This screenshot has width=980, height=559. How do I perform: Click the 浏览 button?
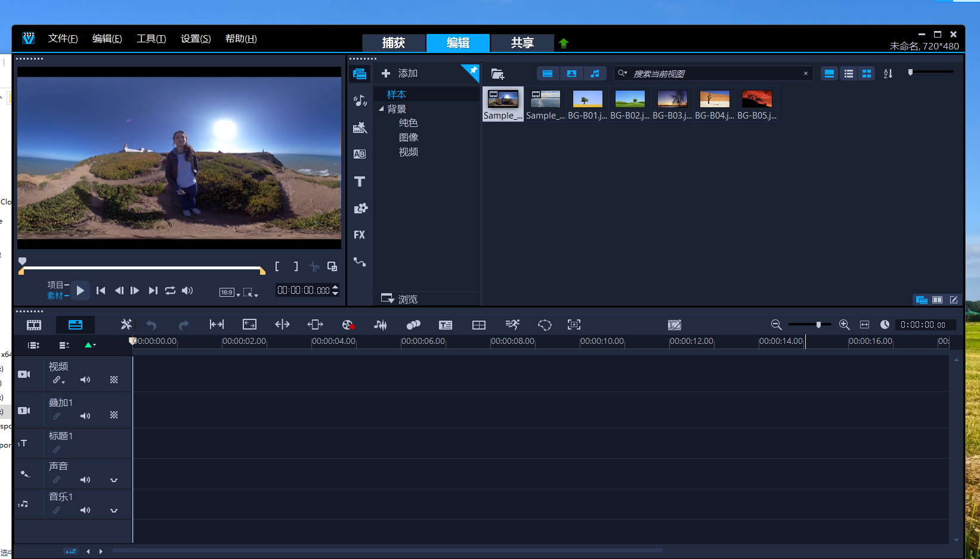coord(400,299)
